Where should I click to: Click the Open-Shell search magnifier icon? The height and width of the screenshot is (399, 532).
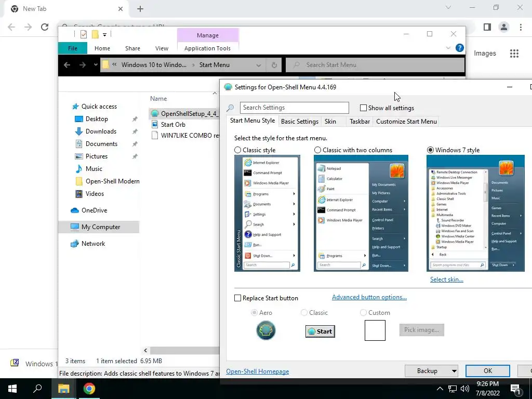coord(230,108)
